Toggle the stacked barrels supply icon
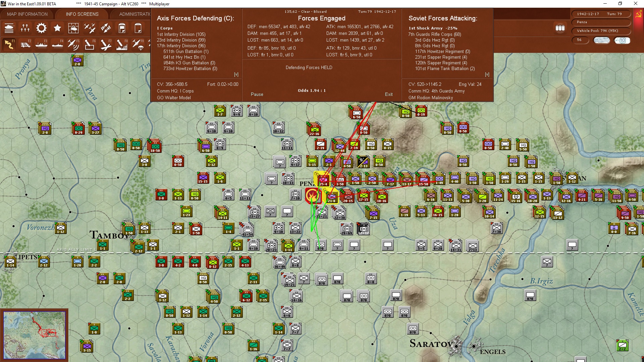The height and width of the screenshot is (362, 644). tap(560, 28)
